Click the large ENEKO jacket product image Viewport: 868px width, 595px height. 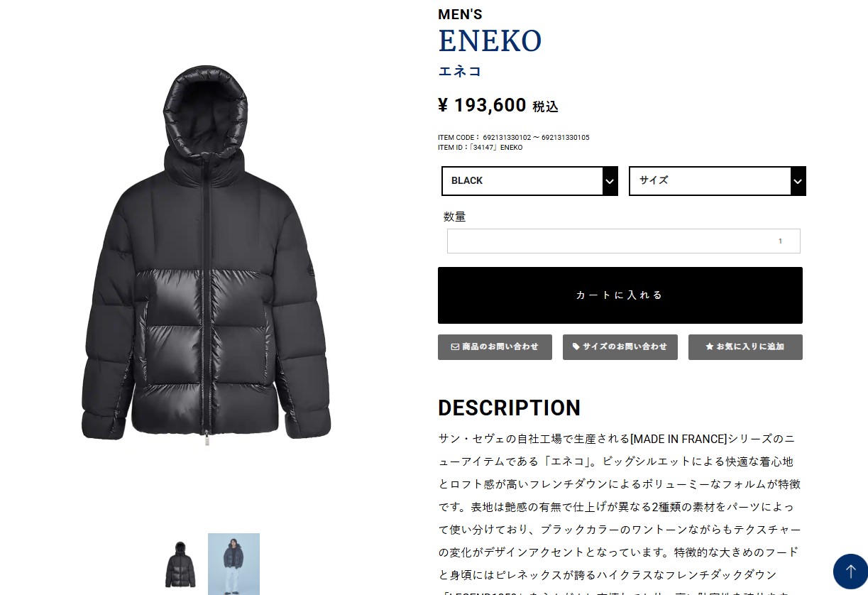(206, 253)
